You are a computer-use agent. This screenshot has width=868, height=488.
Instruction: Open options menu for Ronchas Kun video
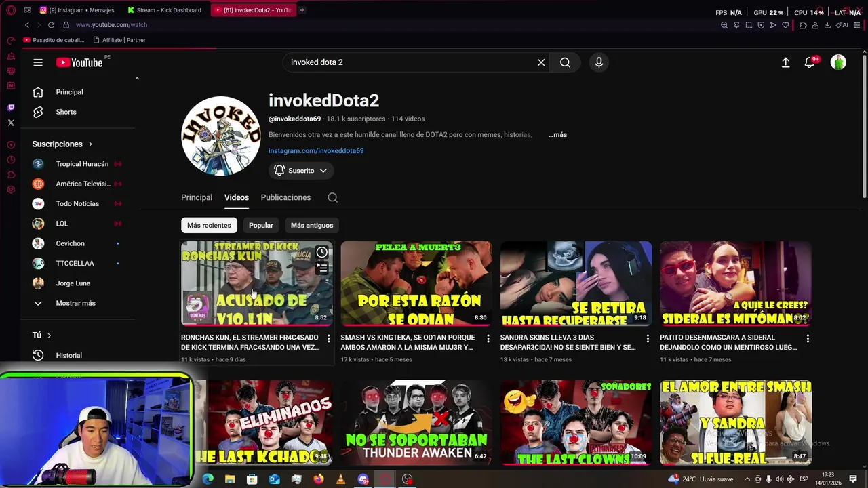[x=328, y=338]
